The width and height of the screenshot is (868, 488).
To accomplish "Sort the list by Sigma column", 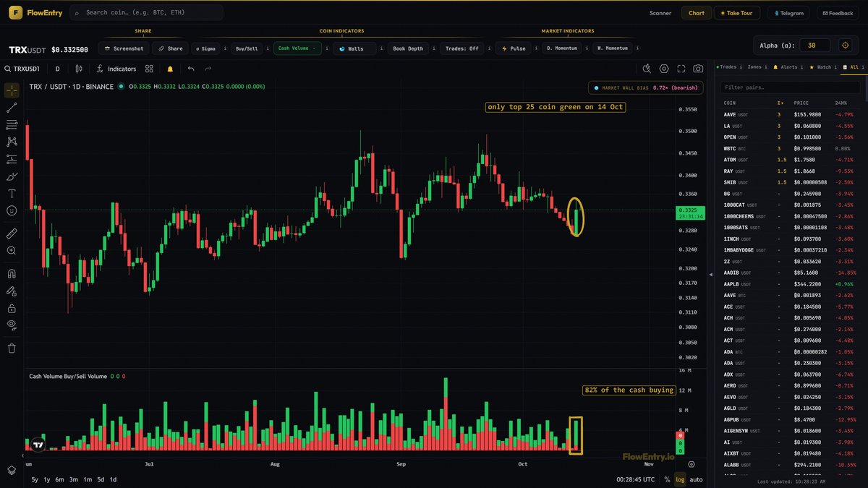I will [779, 103].
